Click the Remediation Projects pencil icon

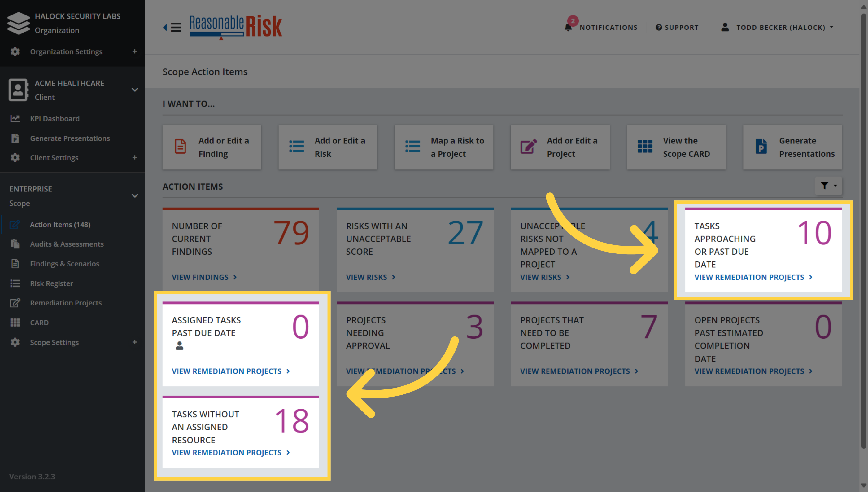pyautogui.click(x=15, y=303)
